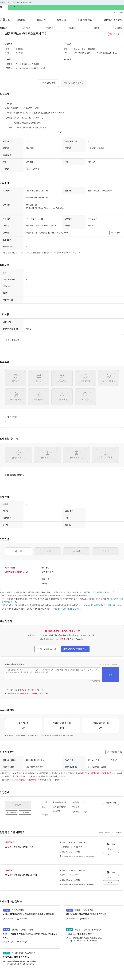The height and width of the screenshot is (980, 124).
Task: Click the 직원대출제도 benefit icon
Action: [39, 396]
